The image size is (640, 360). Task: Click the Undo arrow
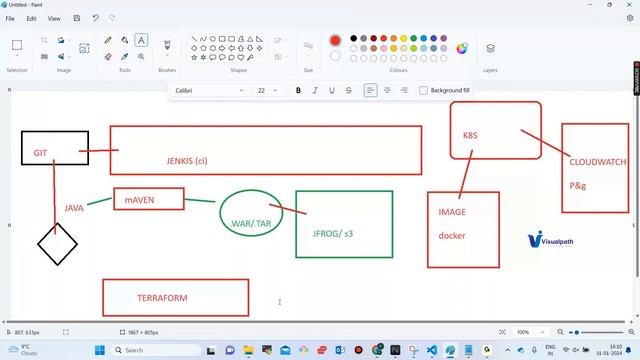tap(95, 18)
